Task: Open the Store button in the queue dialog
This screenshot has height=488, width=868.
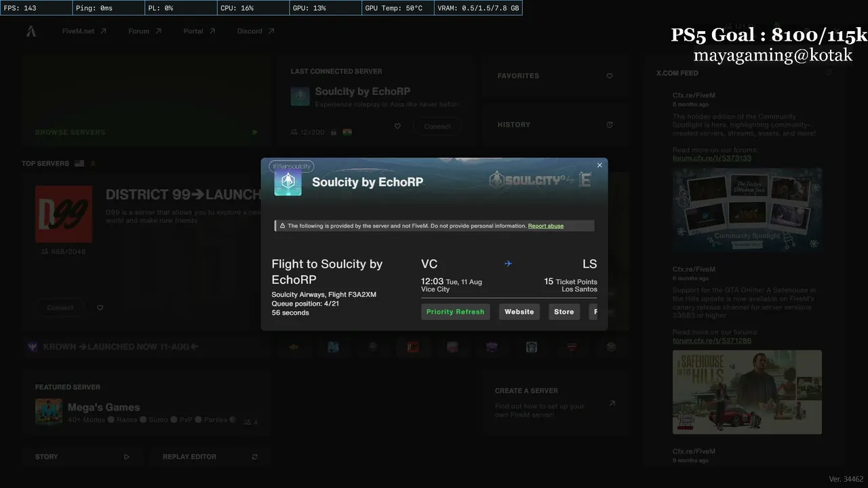Action: pyautogui.click(x=564, y=312)
